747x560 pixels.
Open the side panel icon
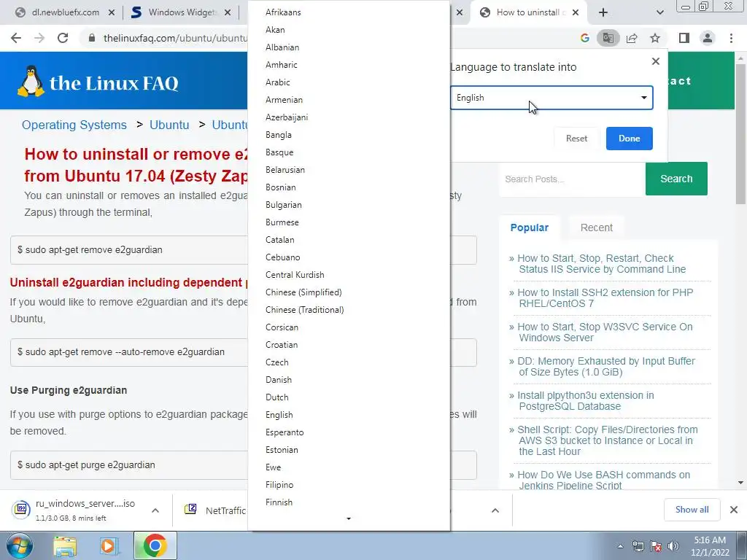tap(684, 38)
